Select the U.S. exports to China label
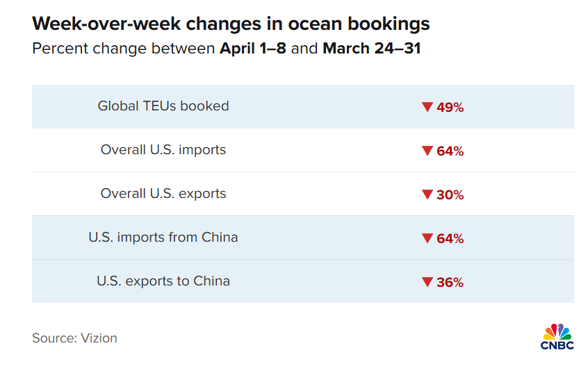 163,281
